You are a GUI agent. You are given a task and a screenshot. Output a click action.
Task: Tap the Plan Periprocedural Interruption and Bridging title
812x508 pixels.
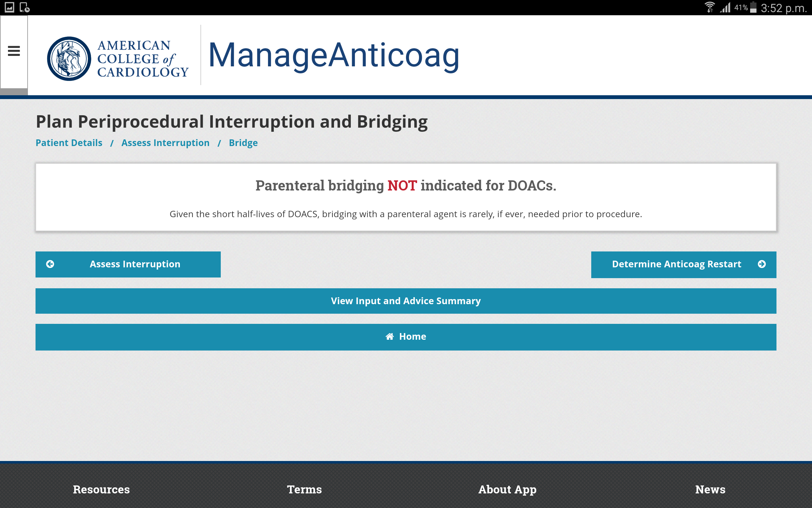pos(232,122)
